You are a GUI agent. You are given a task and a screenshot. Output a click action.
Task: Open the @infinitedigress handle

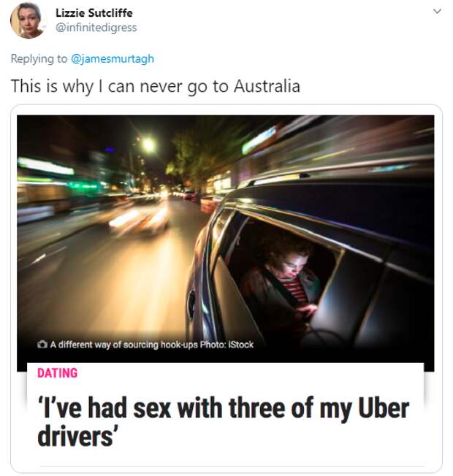tap(96, 28)
